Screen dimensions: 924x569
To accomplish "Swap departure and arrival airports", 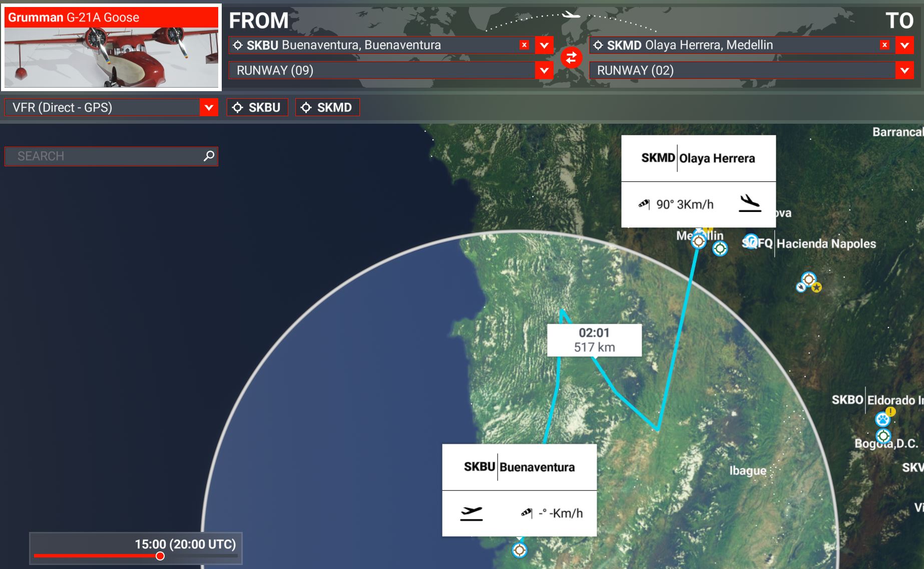I will [x=571, y=58].
